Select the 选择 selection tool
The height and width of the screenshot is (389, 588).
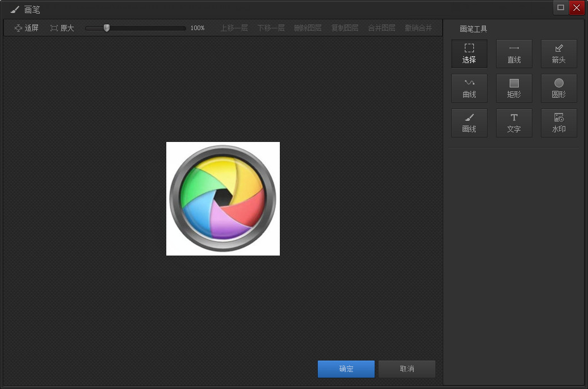pos(469,53)
